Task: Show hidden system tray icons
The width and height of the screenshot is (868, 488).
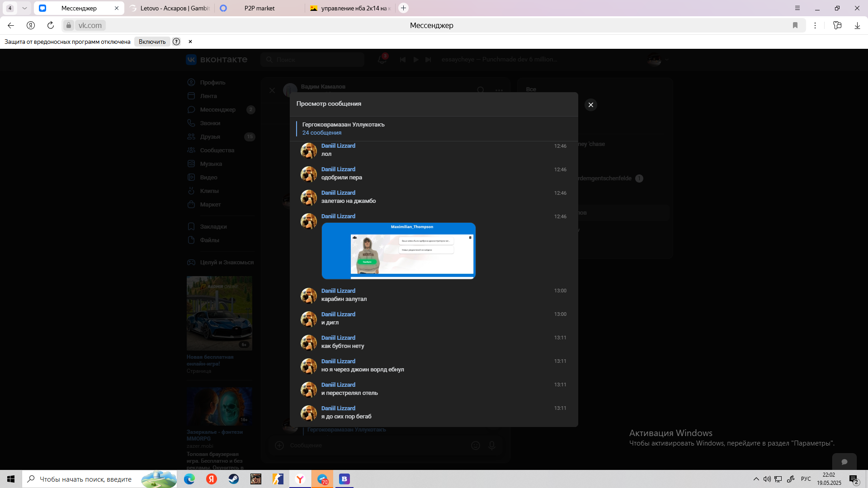Action: point(756,479)
